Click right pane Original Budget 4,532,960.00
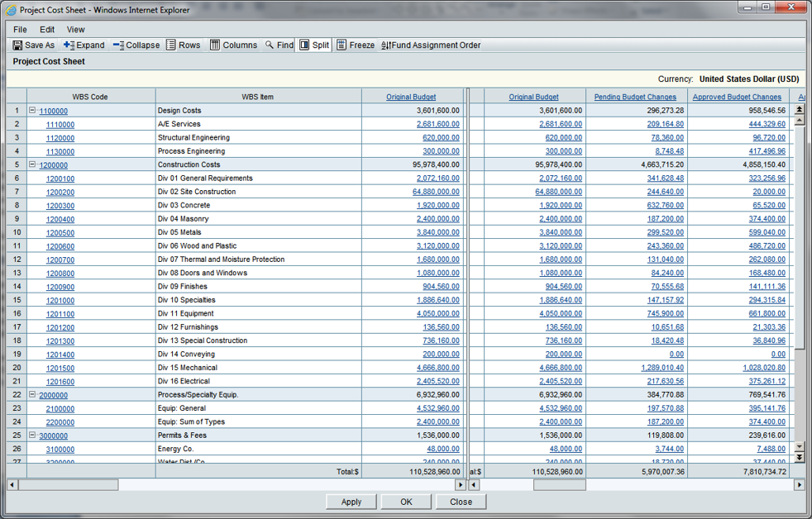The height and width of the screenshot is (519, 812). [561, 407]
